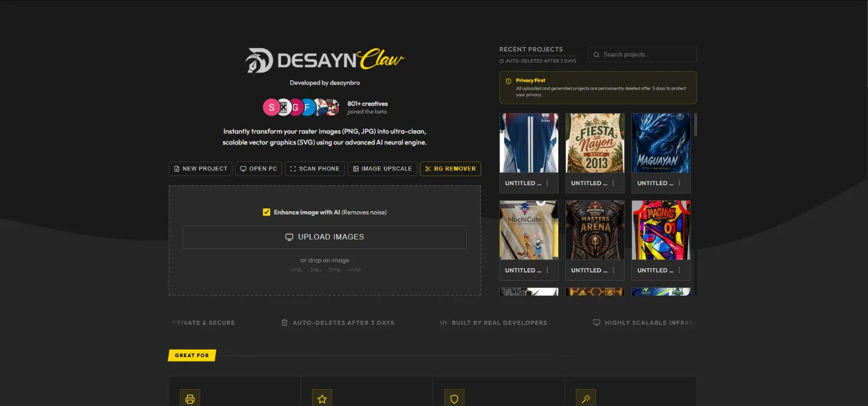Click the Great For yellow label

pos(192,356)
